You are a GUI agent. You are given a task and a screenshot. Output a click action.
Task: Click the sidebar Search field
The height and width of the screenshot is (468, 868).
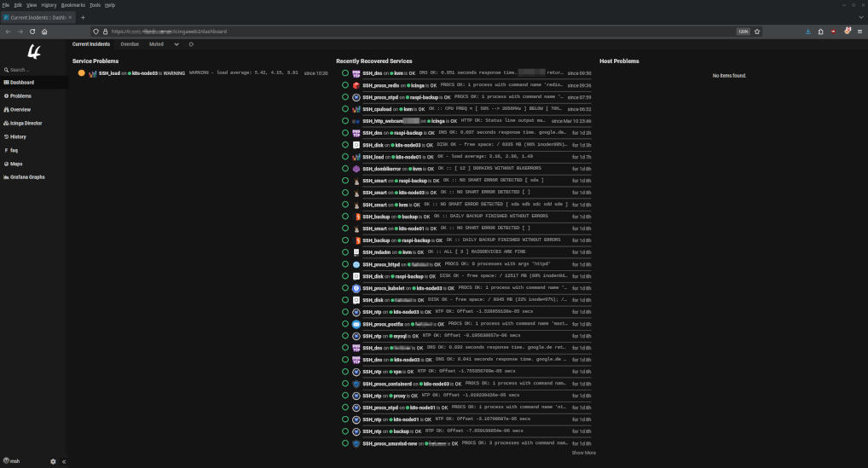(x=34, y=70)
